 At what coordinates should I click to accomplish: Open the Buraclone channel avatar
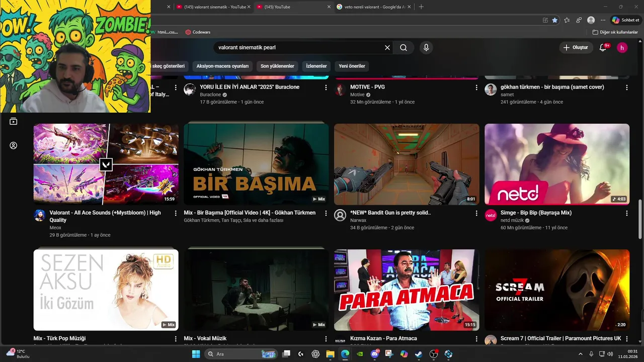[190, 89]
